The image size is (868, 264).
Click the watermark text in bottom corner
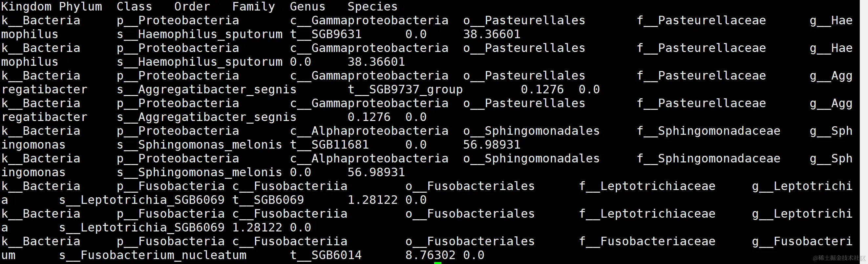[x=838, y=258]
